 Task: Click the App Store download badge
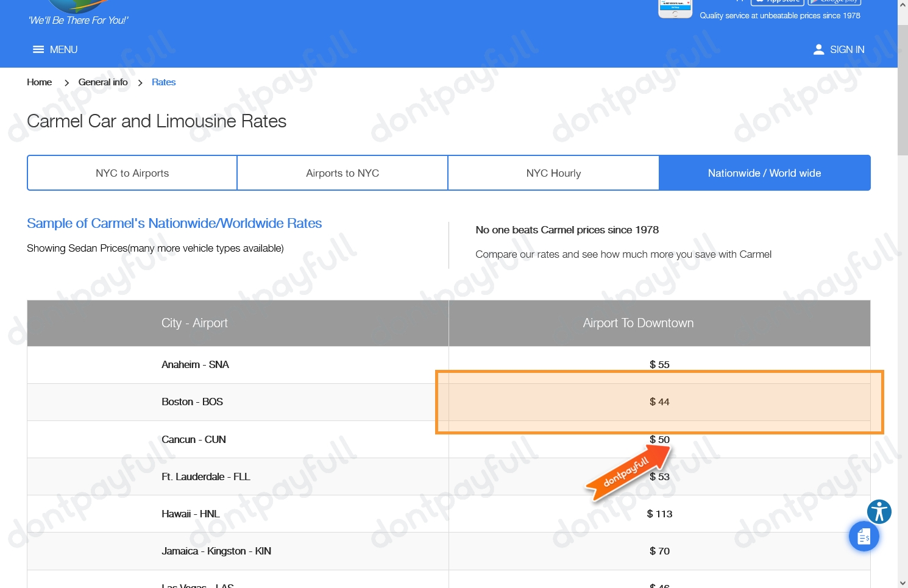pos(776,2)
